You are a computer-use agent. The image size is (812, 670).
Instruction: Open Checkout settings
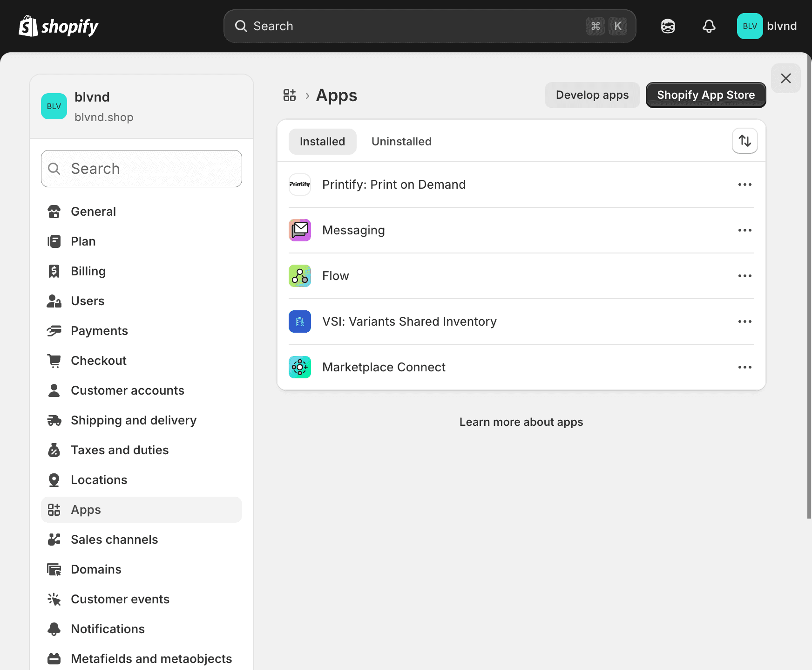pyautogui.click(x=142, y=361)
